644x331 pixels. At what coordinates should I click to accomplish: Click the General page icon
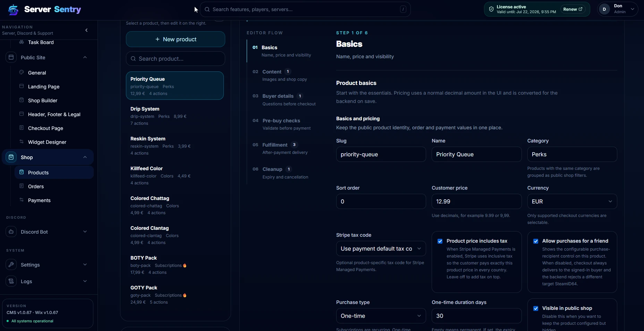[x=22, y=72]
